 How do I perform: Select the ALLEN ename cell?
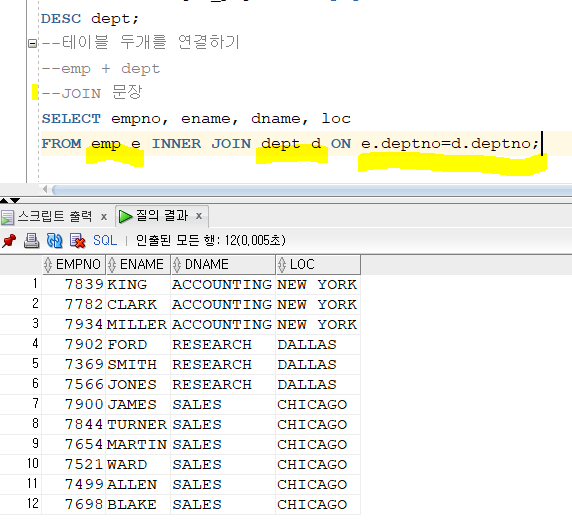click(138, 485)
